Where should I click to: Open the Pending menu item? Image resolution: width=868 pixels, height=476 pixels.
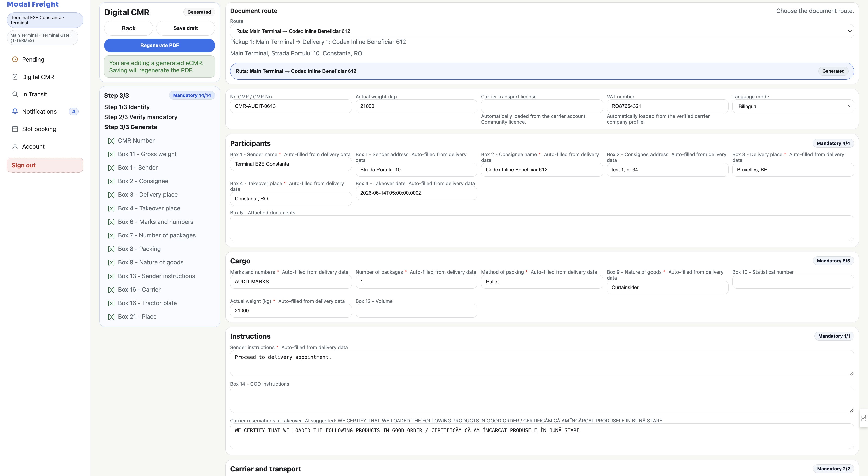[45, 59]
